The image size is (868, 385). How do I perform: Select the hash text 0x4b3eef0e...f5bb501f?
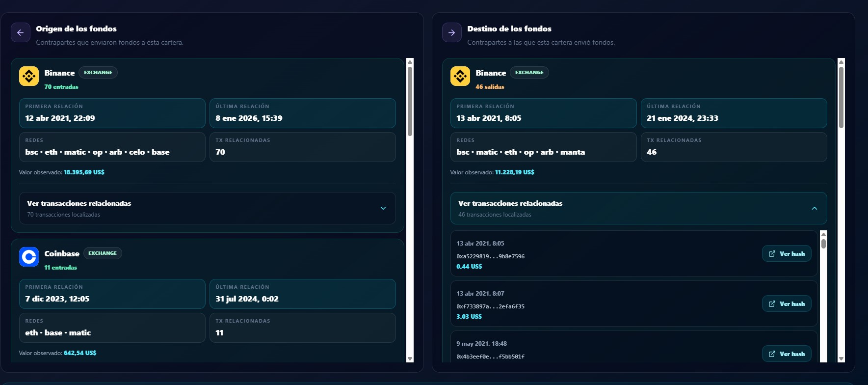(x=491, y=357)
